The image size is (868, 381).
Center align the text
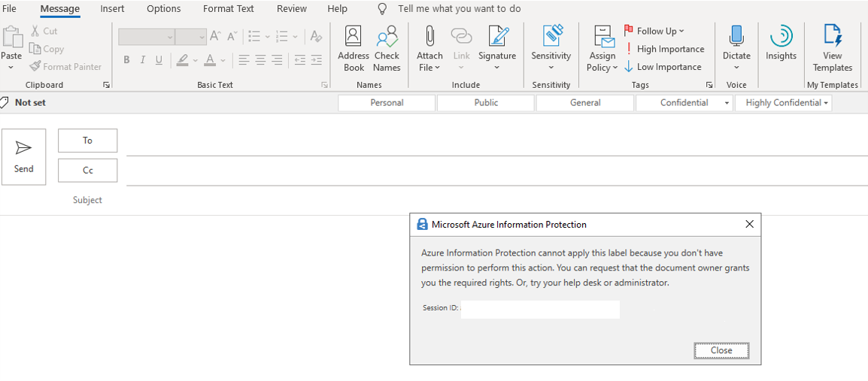[x=260, y=59]
